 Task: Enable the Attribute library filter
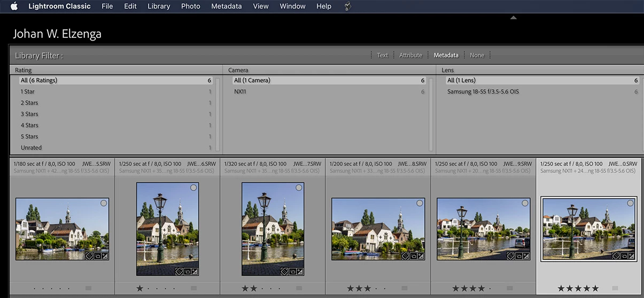pos(410,55)
